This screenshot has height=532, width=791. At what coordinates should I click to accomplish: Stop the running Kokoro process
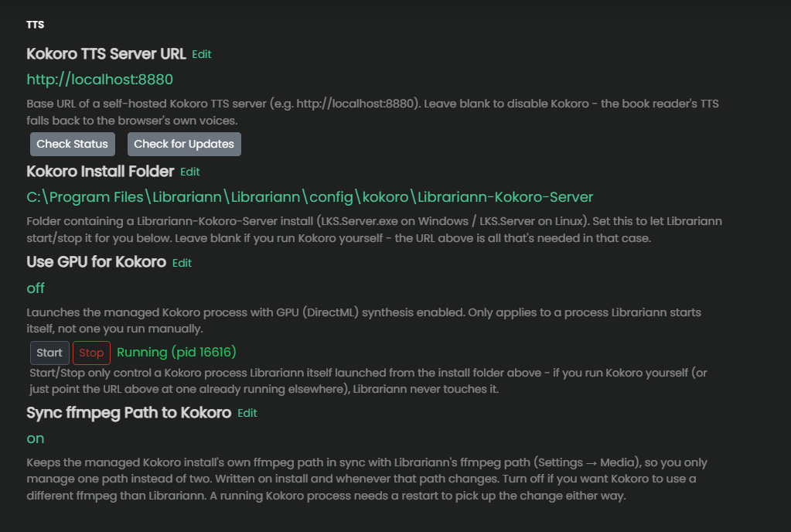91,353
